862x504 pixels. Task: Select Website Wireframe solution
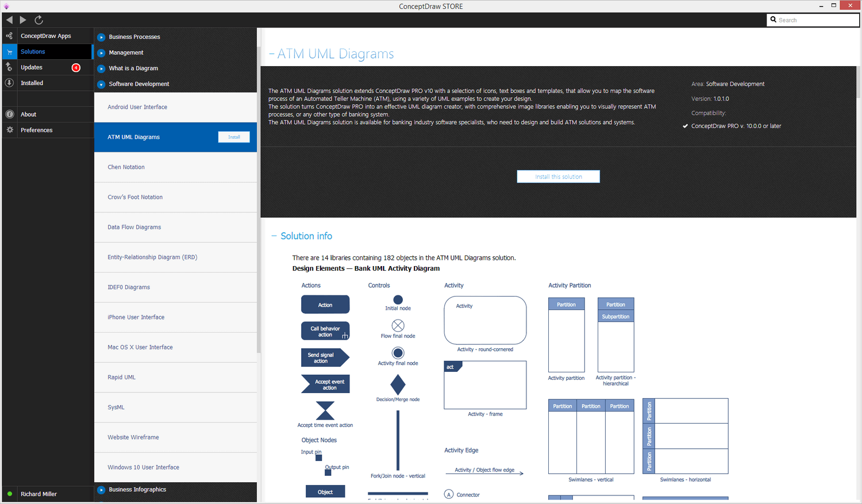click(175, 437)
